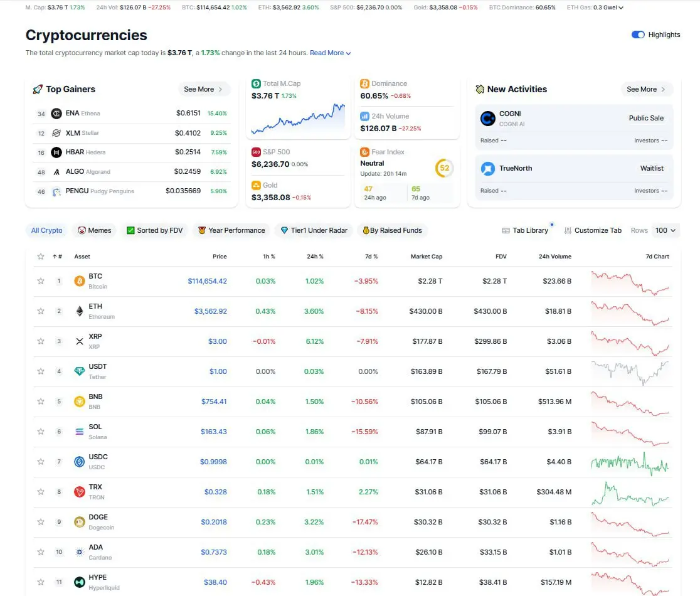This screenshot has width=700, height=596.
Task: Click the Stellar XLM icon
Action: (x=56, y=133)
